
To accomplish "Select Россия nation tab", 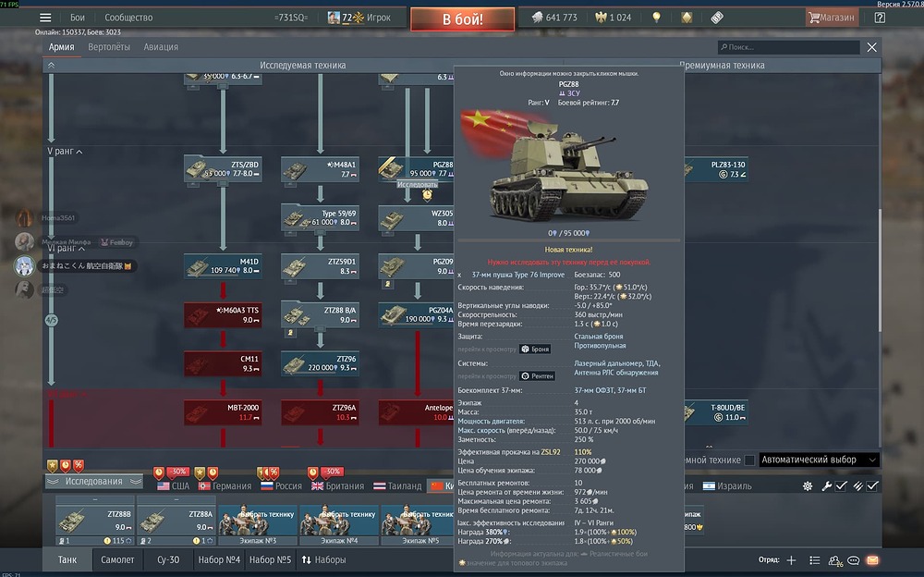I will (281, 486).
